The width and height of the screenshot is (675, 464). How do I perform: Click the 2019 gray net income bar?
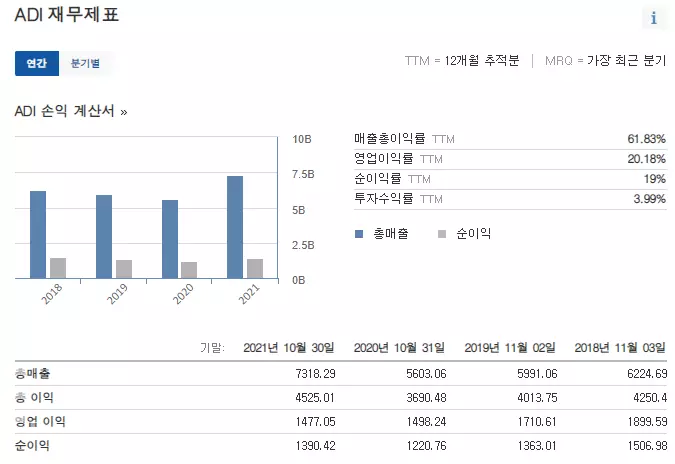pos(124,269)
